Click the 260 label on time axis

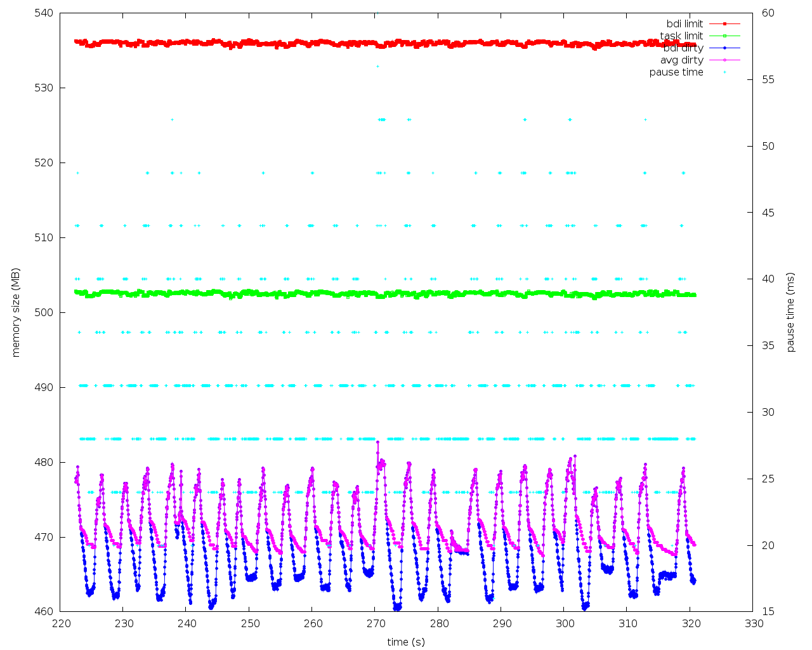point(313,624)
